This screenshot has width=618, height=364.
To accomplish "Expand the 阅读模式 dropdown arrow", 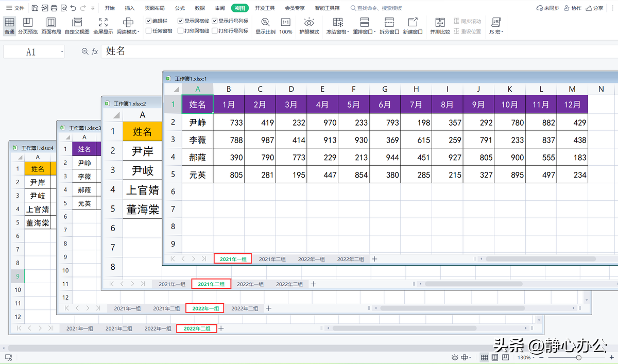I will (x=139, y=32).
